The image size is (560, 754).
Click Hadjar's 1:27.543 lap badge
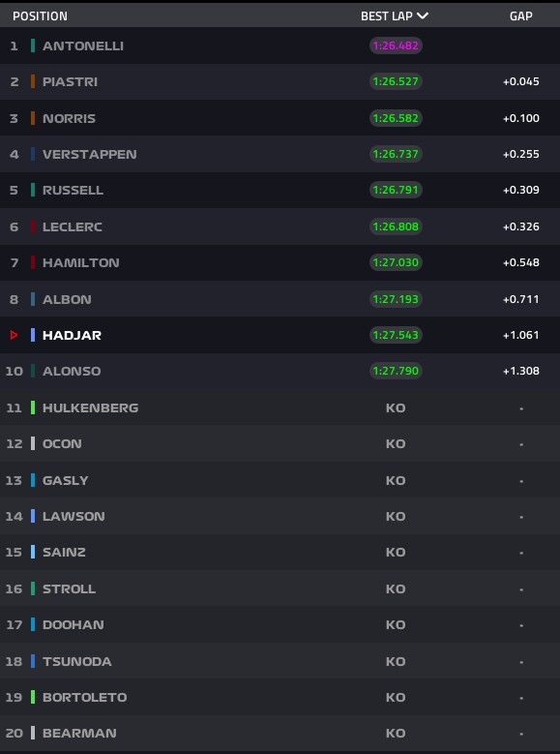(396, 335)
